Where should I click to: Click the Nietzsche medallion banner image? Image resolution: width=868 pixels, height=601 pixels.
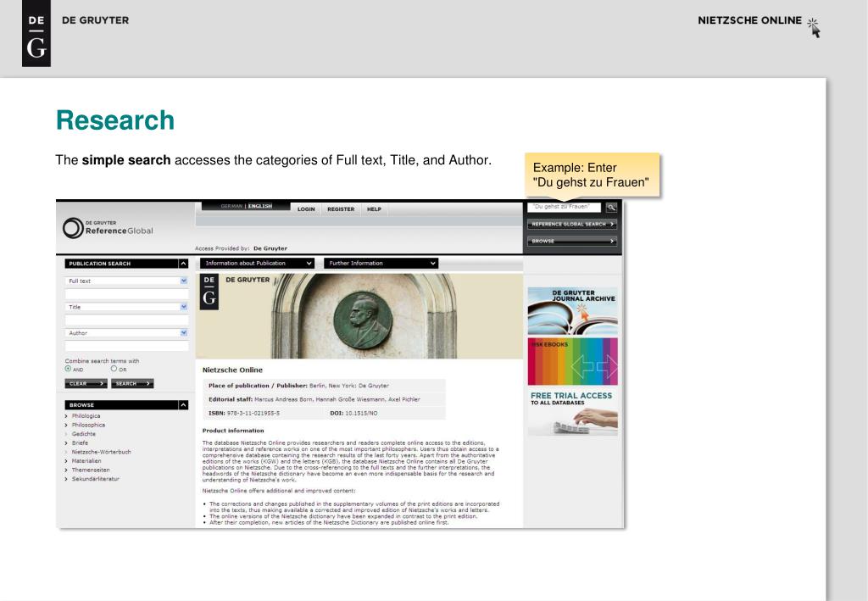359,316
